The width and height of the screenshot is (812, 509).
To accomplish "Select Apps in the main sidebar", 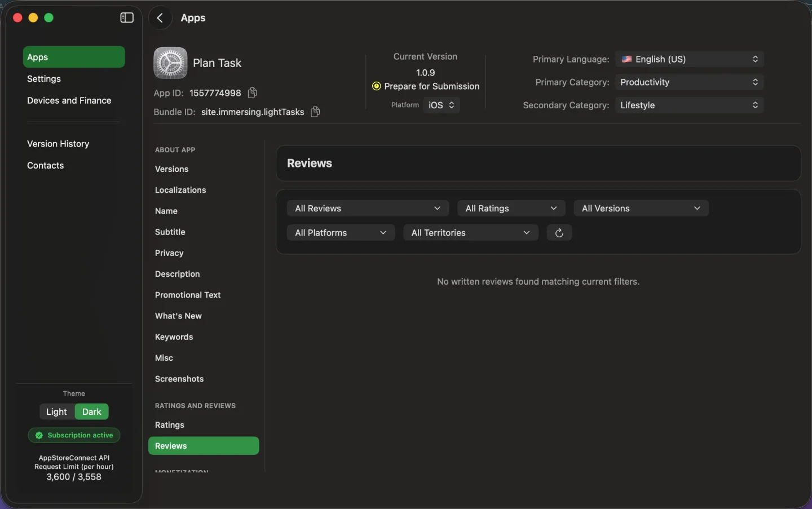I will [74, 57].
